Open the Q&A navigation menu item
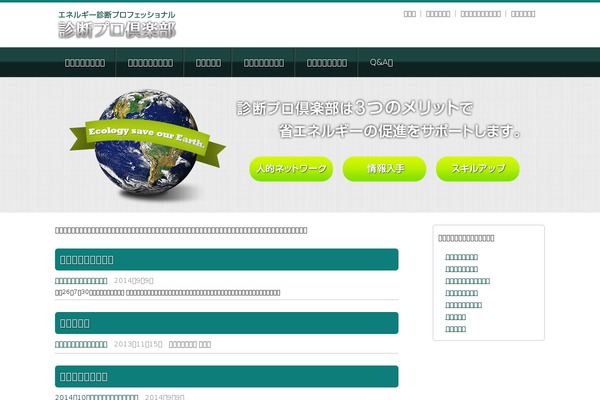600x400 pixels. 381,62
